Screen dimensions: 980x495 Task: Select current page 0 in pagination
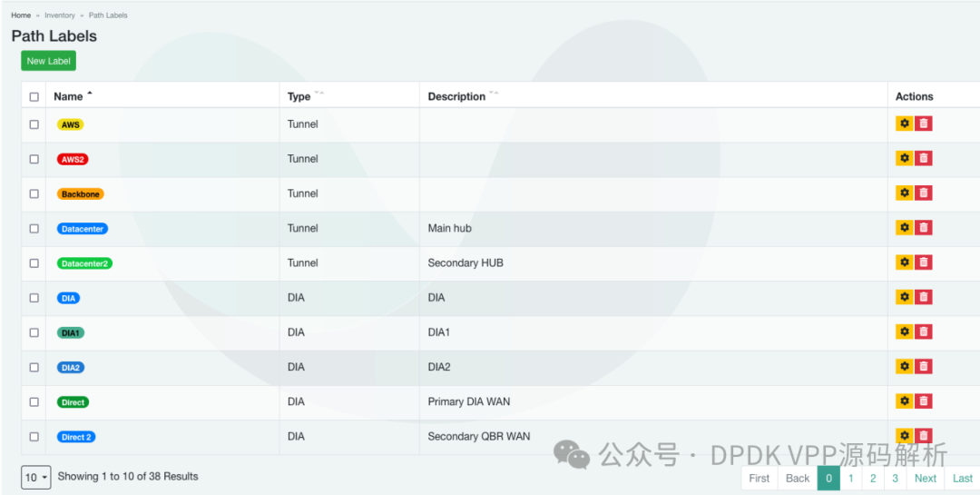pos(828,478)
